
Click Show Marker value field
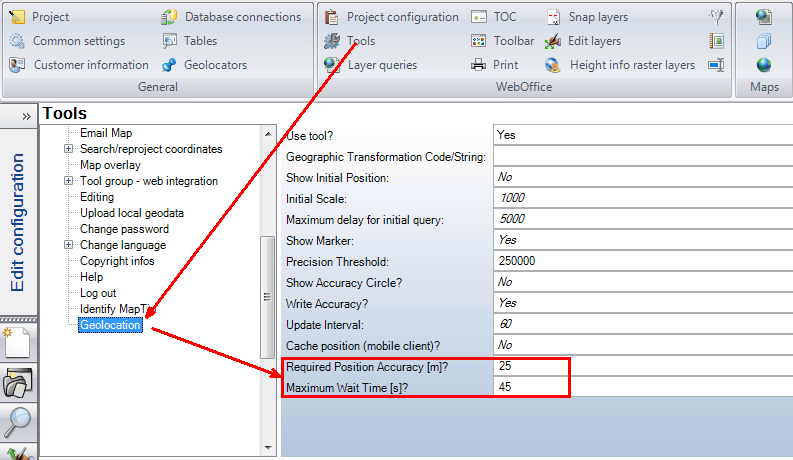pyautogui.click(x=643, y=240)
